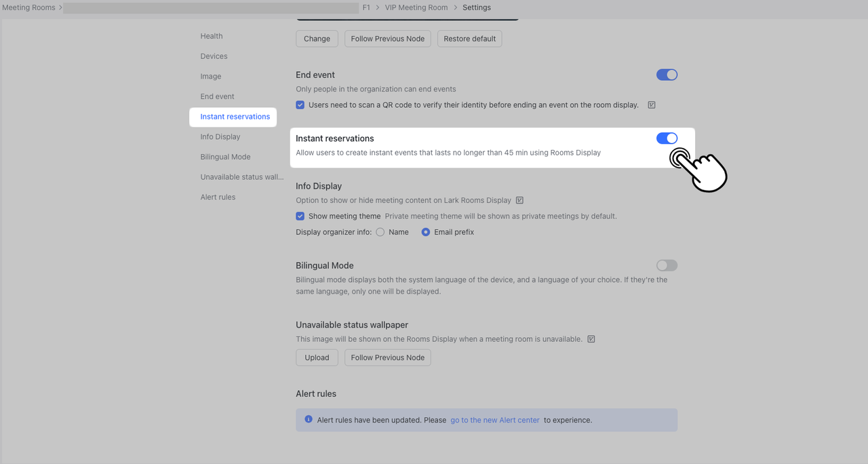Go to Health in settings sidebar
The image size is (868, 464).
[x=212, y=36]
